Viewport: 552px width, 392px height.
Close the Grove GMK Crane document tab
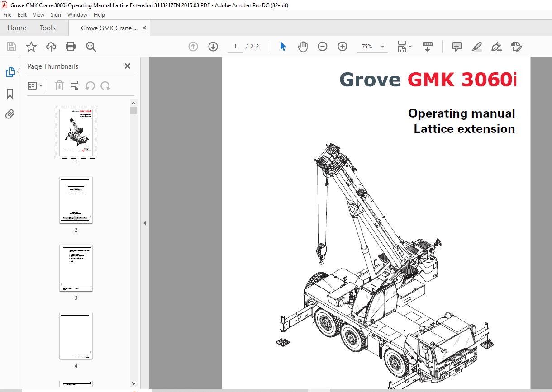(144, 28)
